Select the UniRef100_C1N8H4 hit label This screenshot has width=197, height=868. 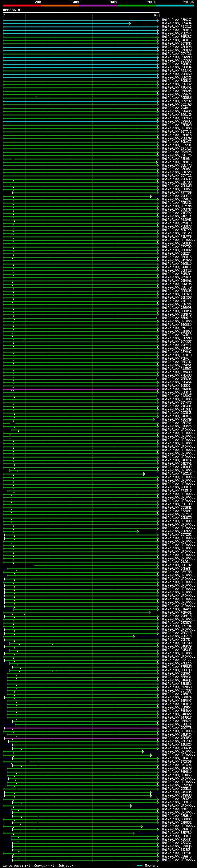[x=176, y=389]
